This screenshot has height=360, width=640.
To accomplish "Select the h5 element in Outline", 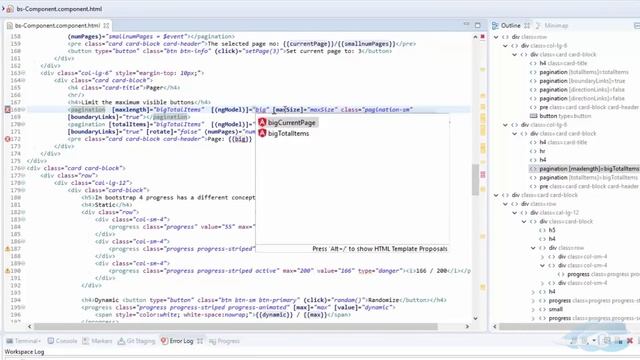I will 552,230.
